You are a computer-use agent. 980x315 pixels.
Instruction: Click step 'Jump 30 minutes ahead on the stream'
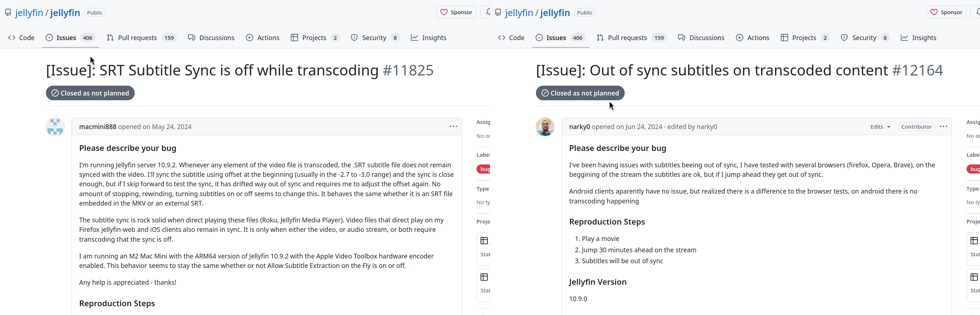tap(639, 250)
